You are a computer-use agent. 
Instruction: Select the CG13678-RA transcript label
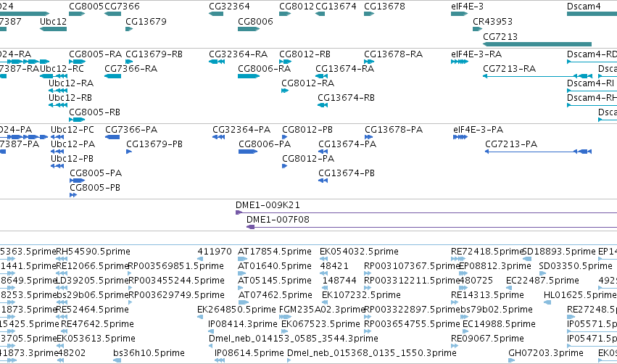[393, 54]
